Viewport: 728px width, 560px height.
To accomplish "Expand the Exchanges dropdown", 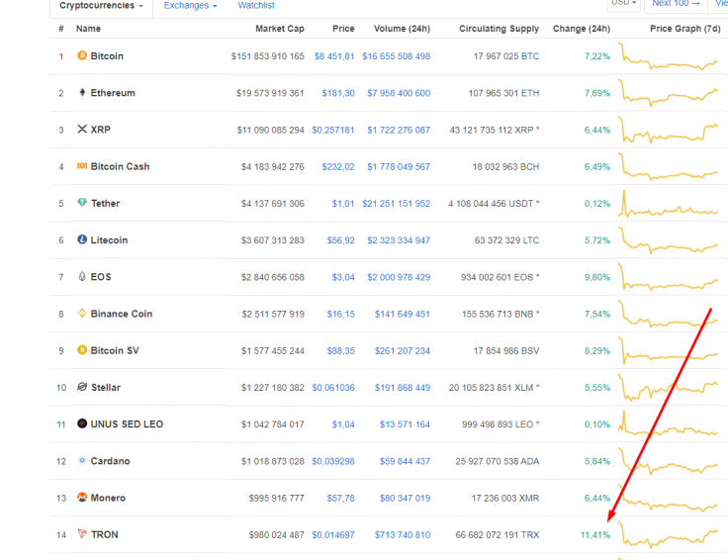I will click(190, 6).
